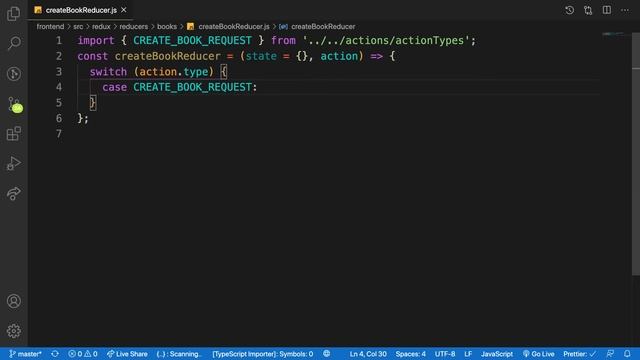Open problems panel via errors and warnings count
The width and height of the screenshot is (640, 360).
[x=83, y=354]
